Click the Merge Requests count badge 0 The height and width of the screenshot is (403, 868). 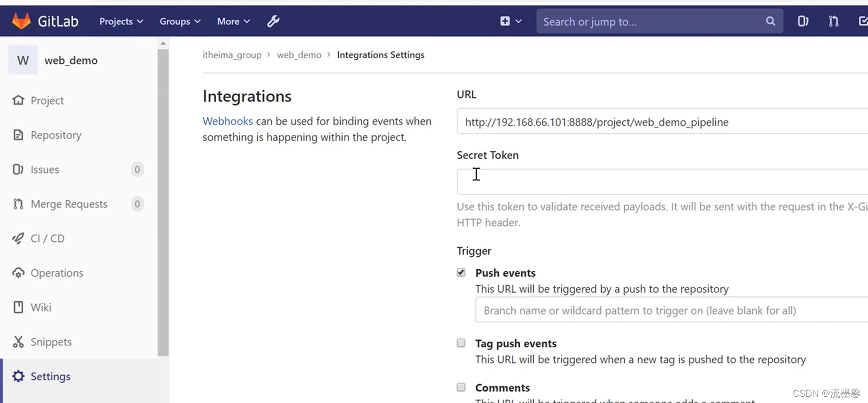(x=137, y=204)
